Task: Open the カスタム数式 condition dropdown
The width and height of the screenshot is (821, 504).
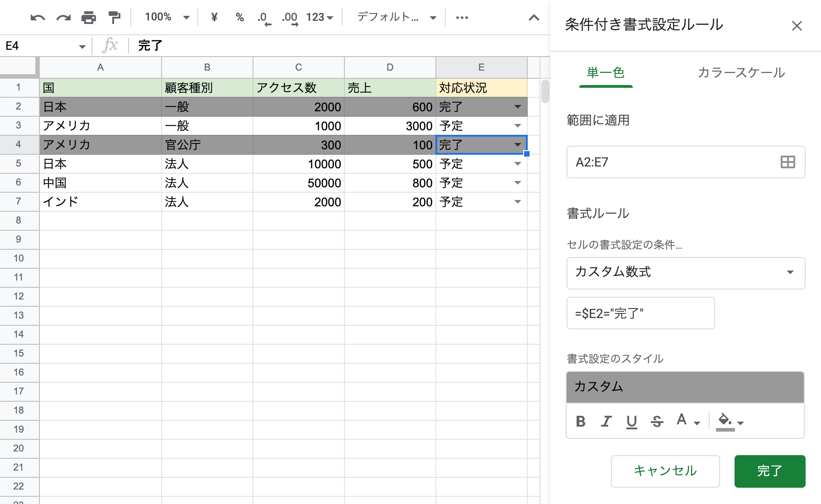Action: pos(685,273)
